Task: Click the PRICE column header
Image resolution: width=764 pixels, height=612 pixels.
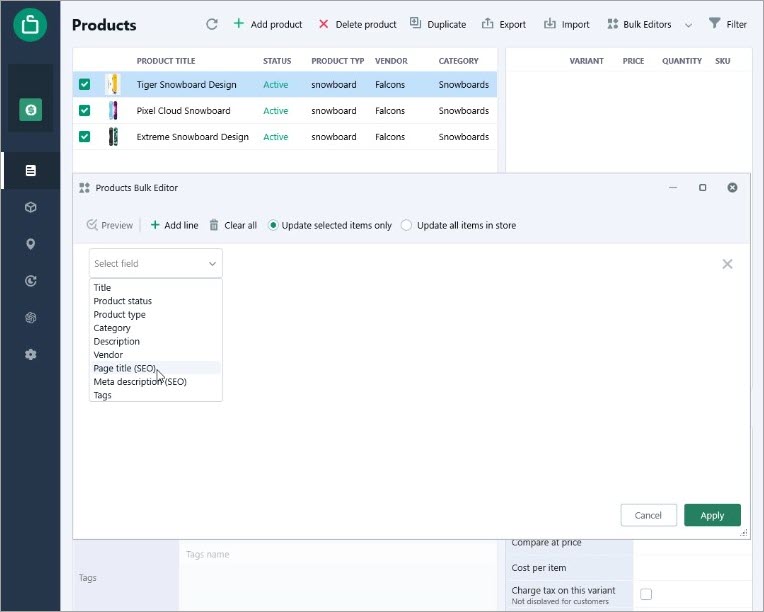Action: [633, 61]
